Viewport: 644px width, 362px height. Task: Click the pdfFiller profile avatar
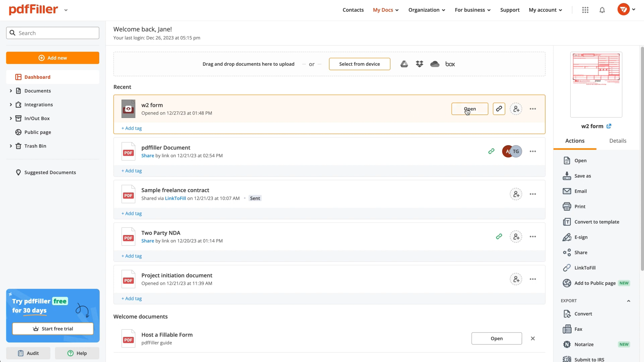(624, 9)
